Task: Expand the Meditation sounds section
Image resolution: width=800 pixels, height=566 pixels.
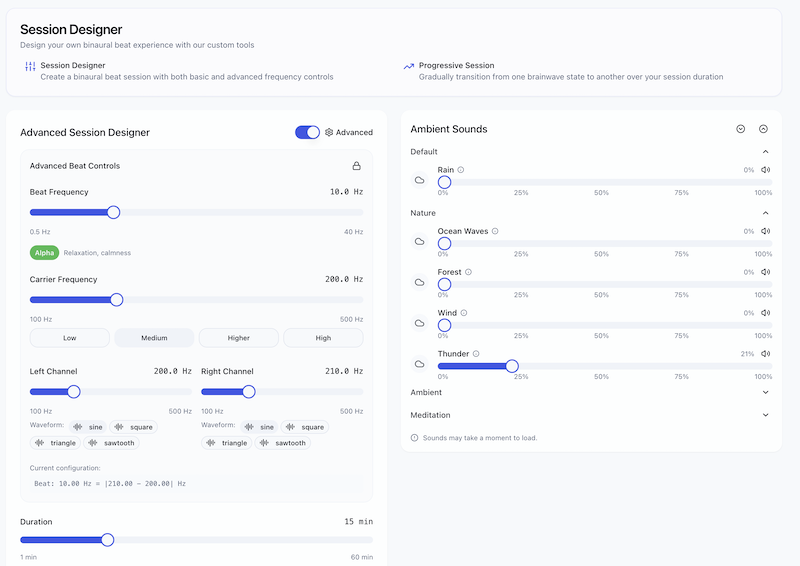Action: pyautogui.click(x=766, y=415)
